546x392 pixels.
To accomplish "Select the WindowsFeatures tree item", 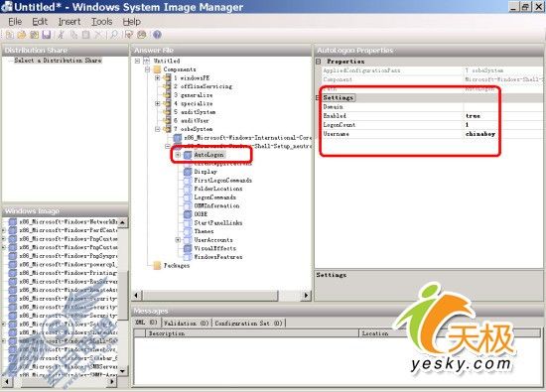I will (x=218, y=257).
